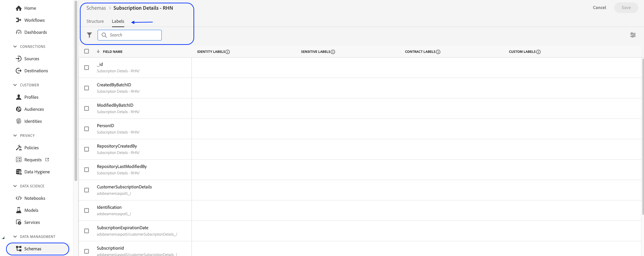This screenshot has height=256, width=644.
Task: Check the _id field row
Action: coord(87,68)
